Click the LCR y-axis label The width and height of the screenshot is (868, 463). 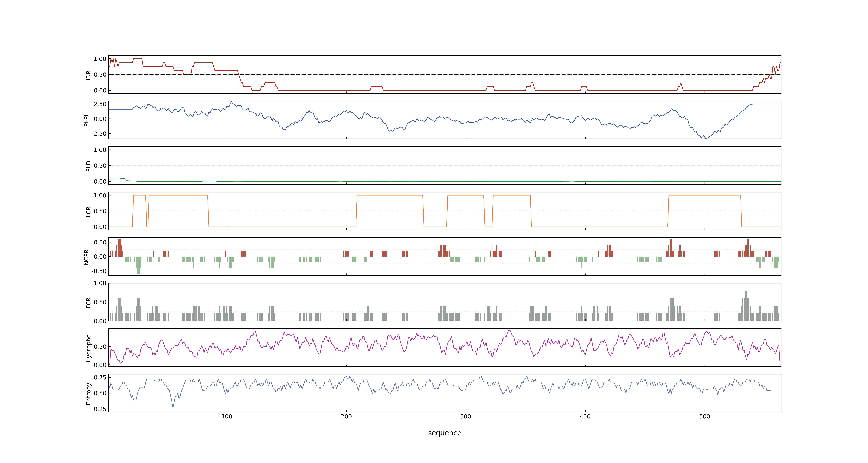point(88,211)
